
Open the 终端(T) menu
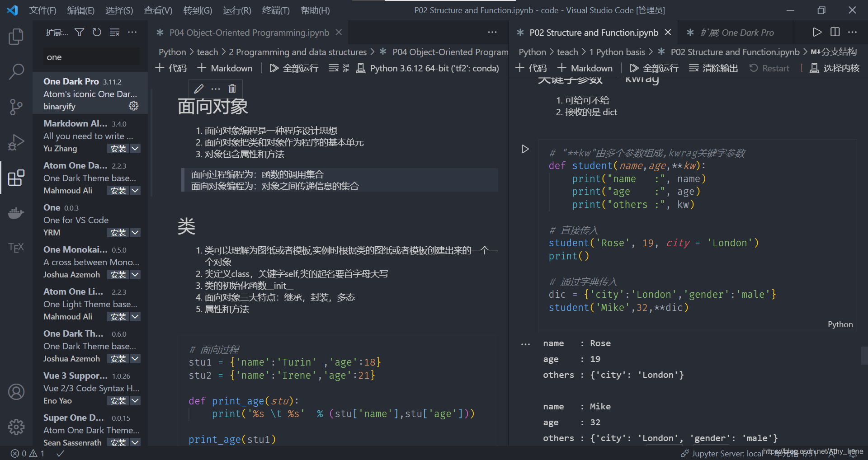[x=276, y=10]
